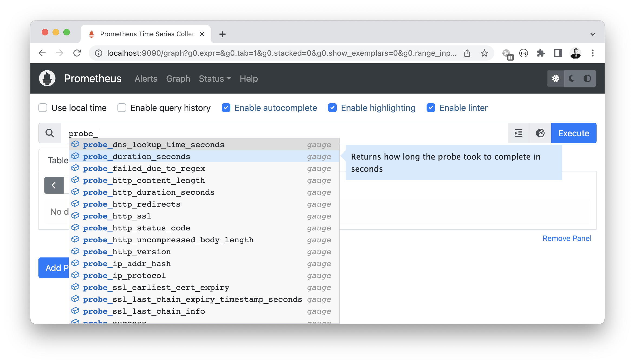Screen dimensions: 635x364
Task: Select probe_http_content_length suggestion
Action: [x=204, y=180]
